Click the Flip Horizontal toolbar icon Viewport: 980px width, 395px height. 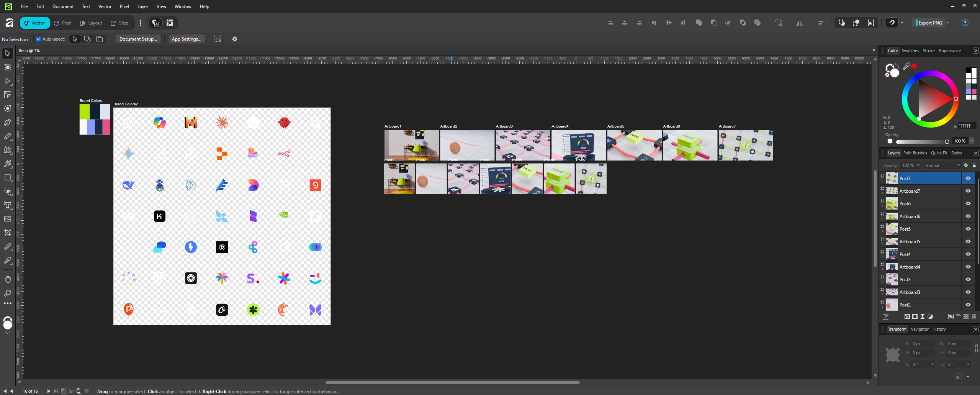click(799, 23)
